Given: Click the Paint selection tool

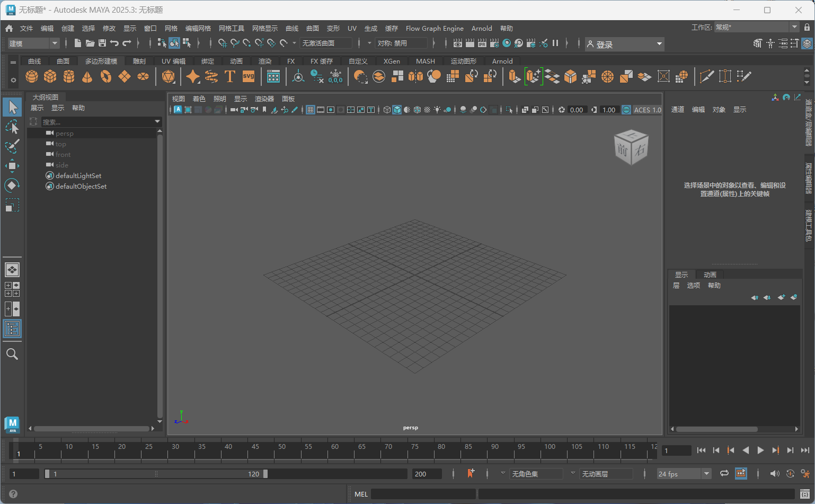Looking at the screenshot, I should point(12,146).
